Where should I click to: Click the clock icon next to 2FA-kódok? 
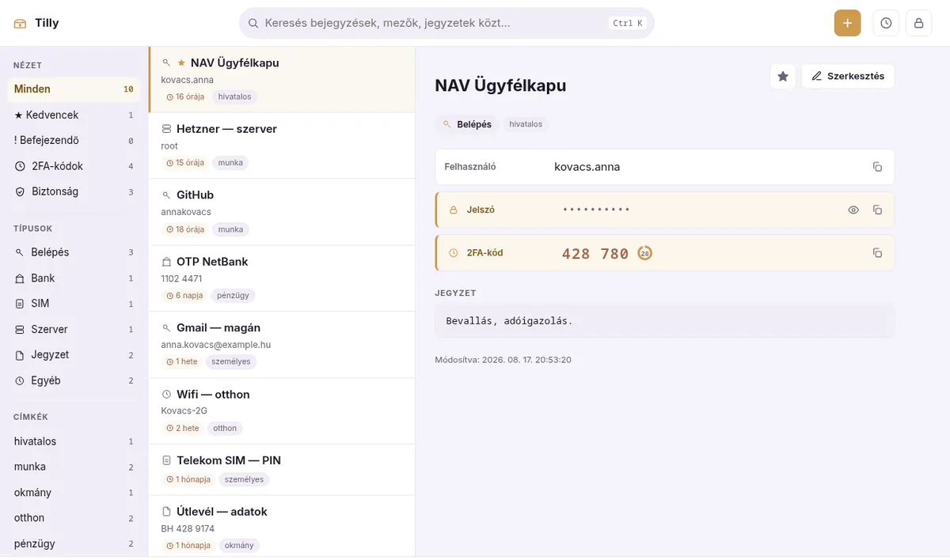click(21, 166)
